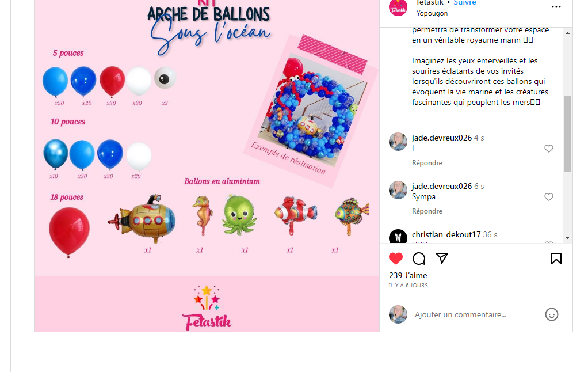This screenshot has width=588, height=372.
Task: Click jade.devreux026's avatar on Sympa comment
Action: [398, 190]
